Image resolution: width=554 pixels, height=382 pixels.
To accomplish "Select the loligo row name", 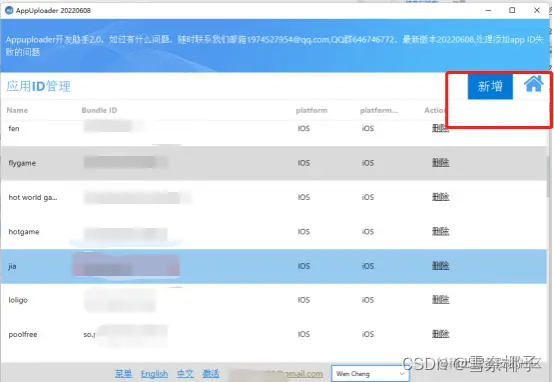I will (18, 300).
